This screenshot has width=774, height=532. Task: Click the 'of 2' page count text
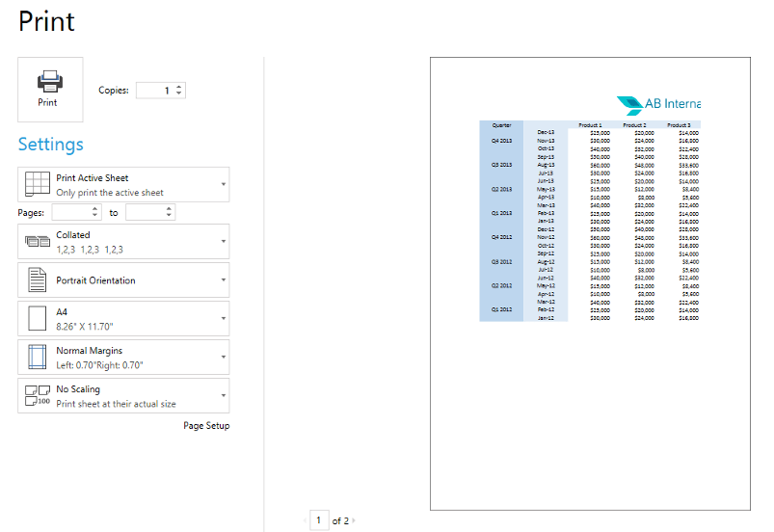tap(340, 520)
